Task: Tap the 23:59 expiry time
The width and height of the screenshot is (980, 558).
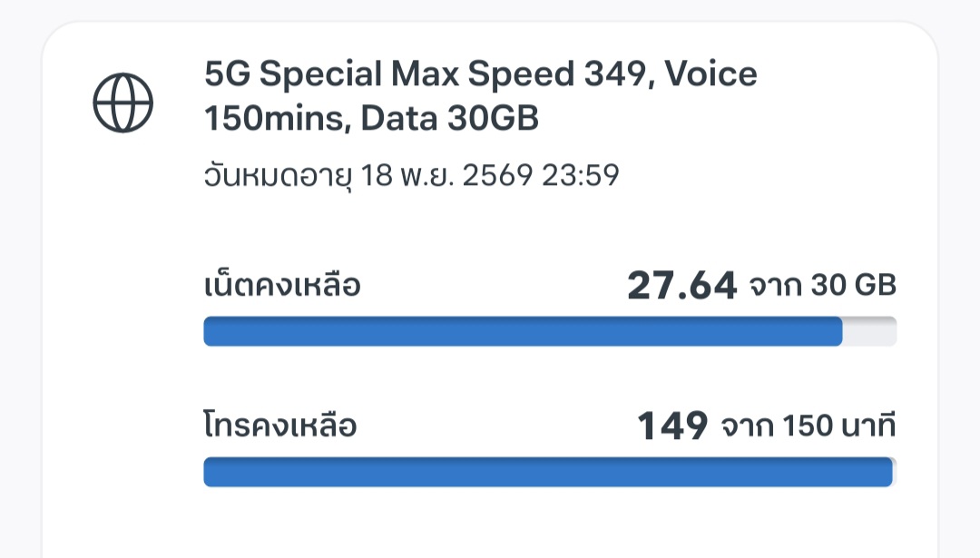Action: click(x=581, y=176)
